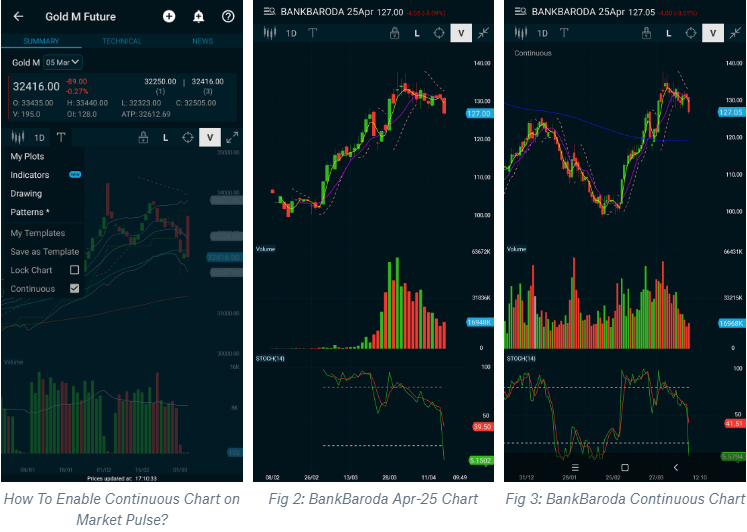Change 1D interval in Gold M chart
The width and height of the screenshot is (747, 532).
click(39, 138)
